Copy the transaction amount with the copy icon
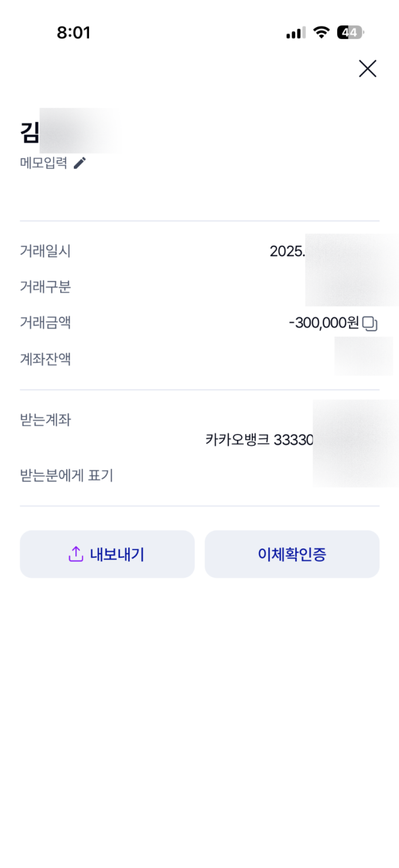Screen dimensions: 399x868 [370, 324]
